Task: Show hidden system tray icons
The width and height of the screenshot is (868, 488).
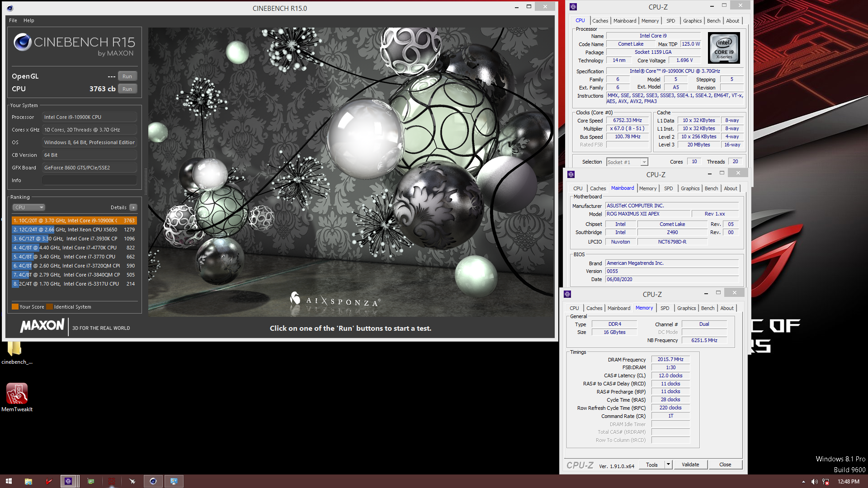Action: (803, 482)
